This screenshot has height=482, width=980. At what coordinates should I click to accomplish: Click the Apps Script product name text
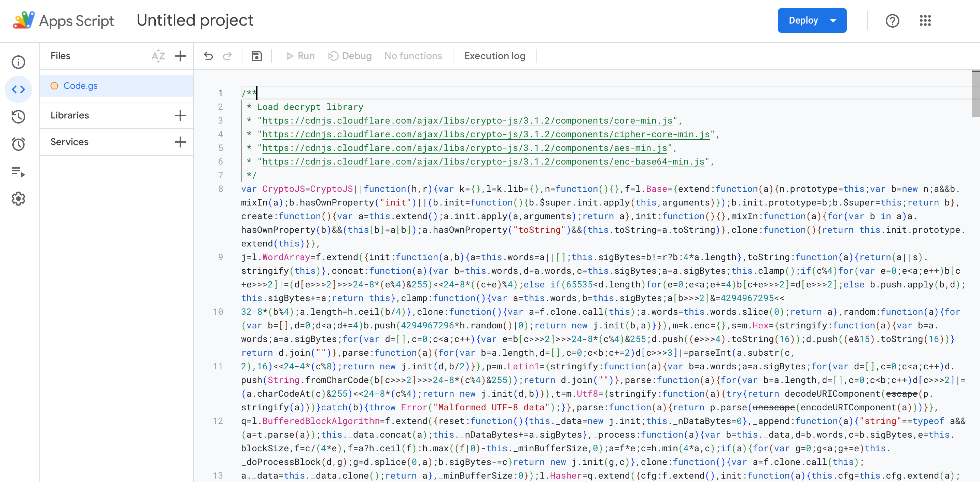click(76, 20)
